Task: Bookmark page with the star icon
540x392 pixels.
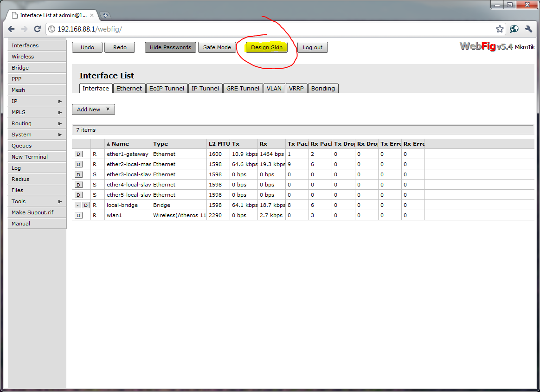Action: (500, 29)
